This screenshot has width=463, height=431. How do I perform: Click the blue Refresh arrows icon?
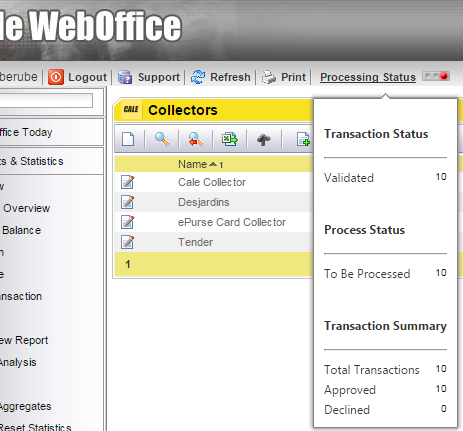(198, 77)
